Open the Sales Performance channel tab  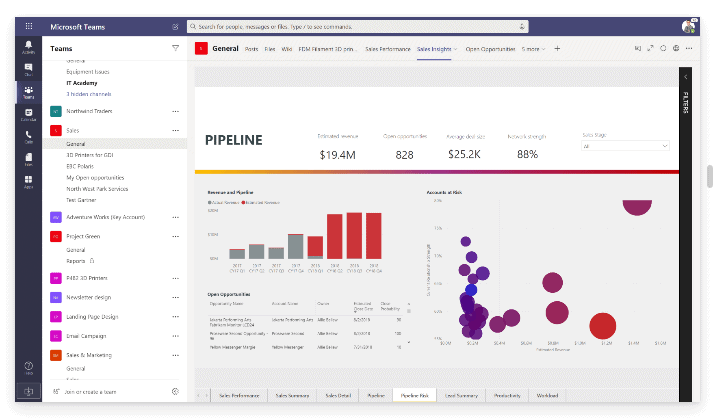[x=388, y=49]
